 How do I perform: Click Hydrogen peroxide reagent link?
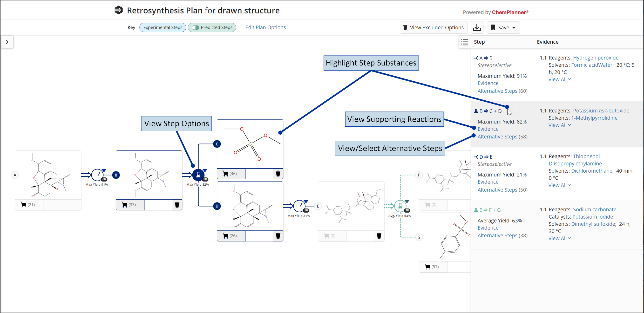pos(596,58)
